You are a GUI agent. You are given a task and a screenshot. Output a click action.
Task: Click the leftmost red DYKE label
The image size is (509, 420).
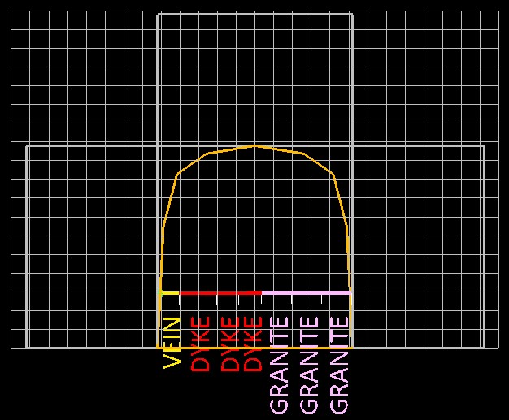pos(200,344)
